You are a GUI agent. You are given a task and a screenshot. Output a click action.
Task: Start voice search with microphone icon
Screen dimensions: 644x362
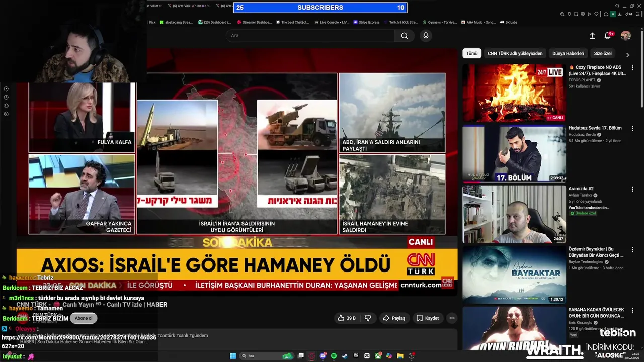426,36
